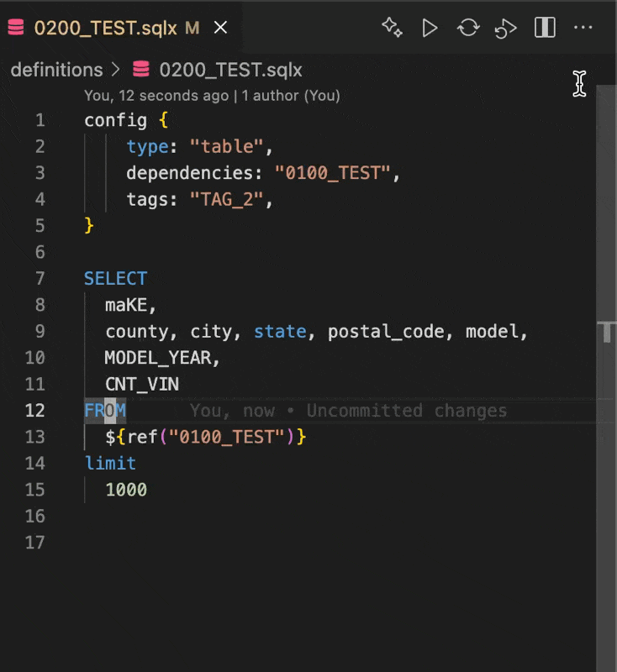
Task: Click the limit keyword on line 14
Action: click(x=110, y=464)
